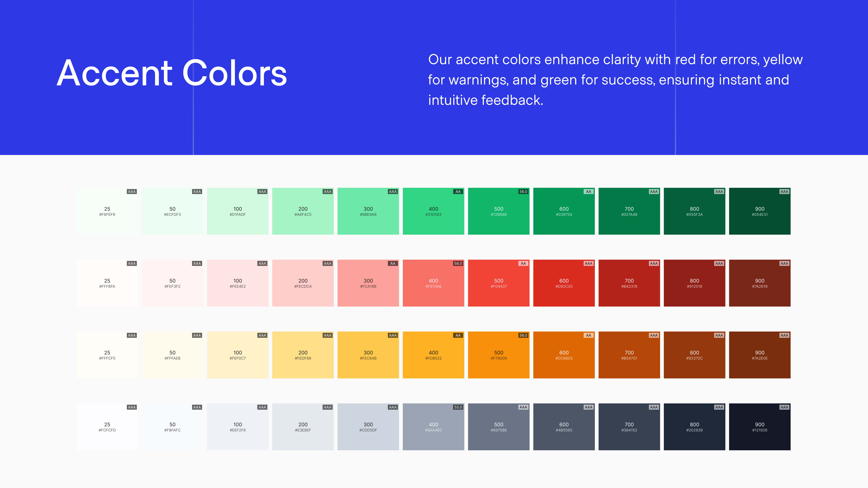Choose the yellow 50 swatch #FFFAEB

click(x=172, y=355)
